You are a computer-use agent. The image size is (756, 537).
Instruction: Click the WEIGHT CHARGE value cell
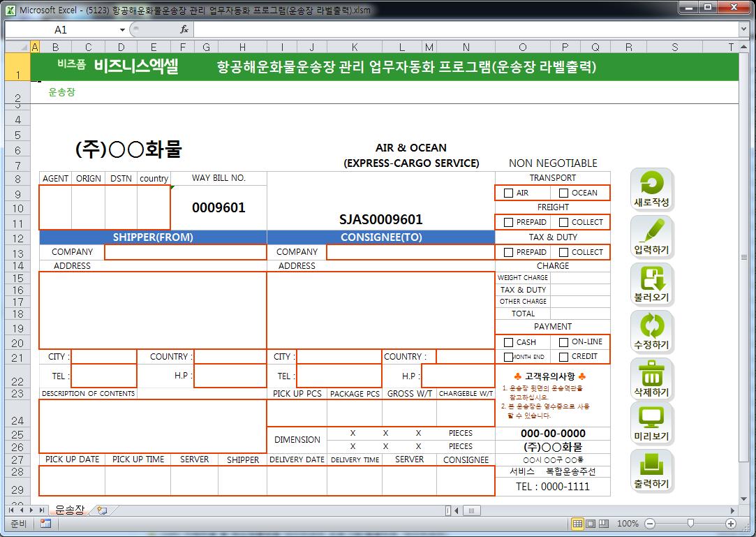pos(581,278)
